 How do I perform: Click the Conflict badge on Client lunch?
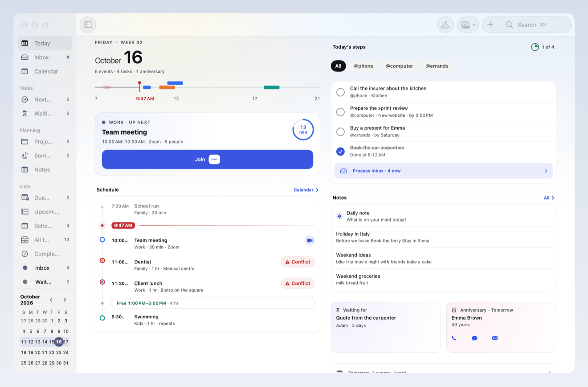298,283
